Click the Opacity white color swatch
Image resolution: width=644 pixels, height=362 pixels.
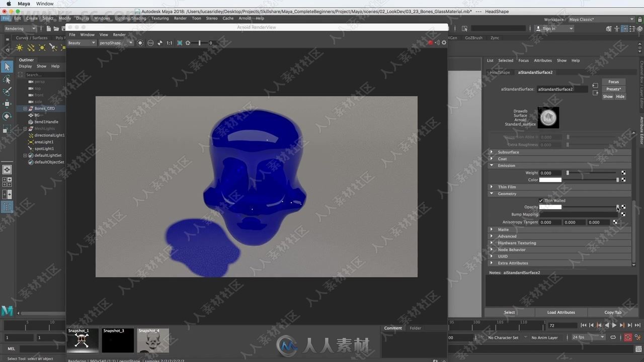coord(550,207)
